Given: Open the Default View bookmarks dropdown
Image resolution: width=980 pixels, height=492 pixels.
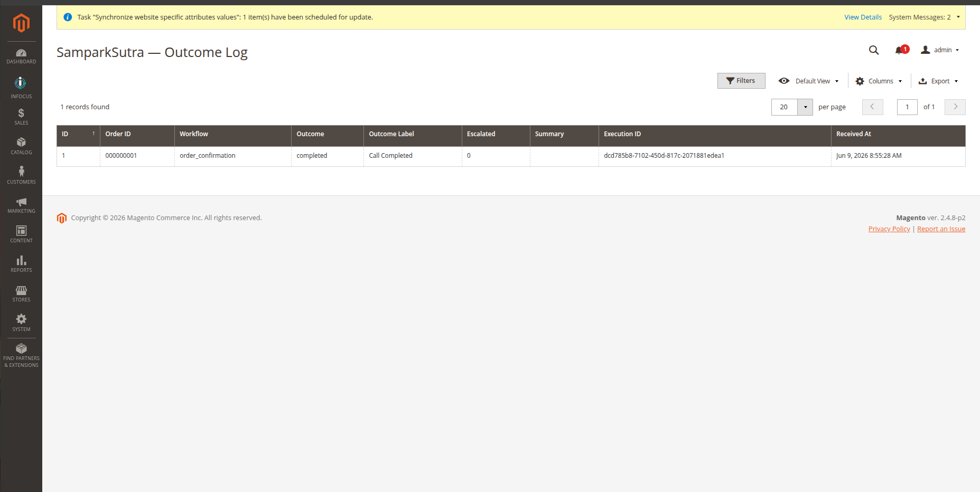Looking at the screenshot, I should (x=808, y=81).
